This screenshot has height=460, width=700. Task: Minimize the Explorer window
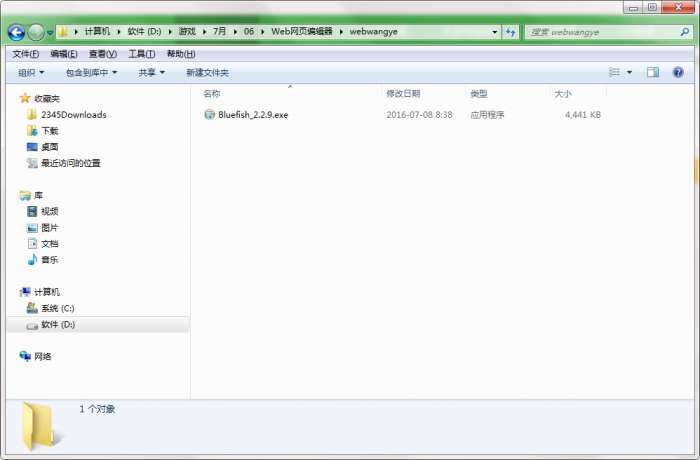(633, 7)
